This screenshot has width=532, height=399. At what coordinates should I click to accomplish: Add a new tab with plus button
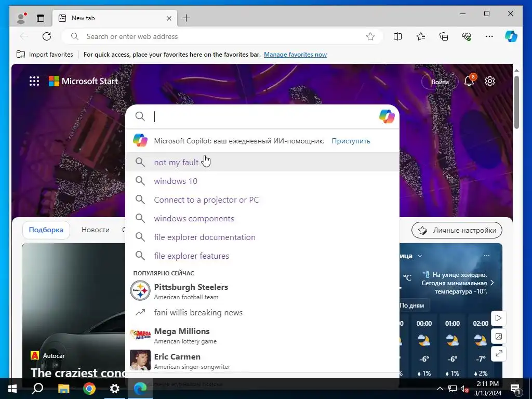pyautogui.click(x=187, y=18)
